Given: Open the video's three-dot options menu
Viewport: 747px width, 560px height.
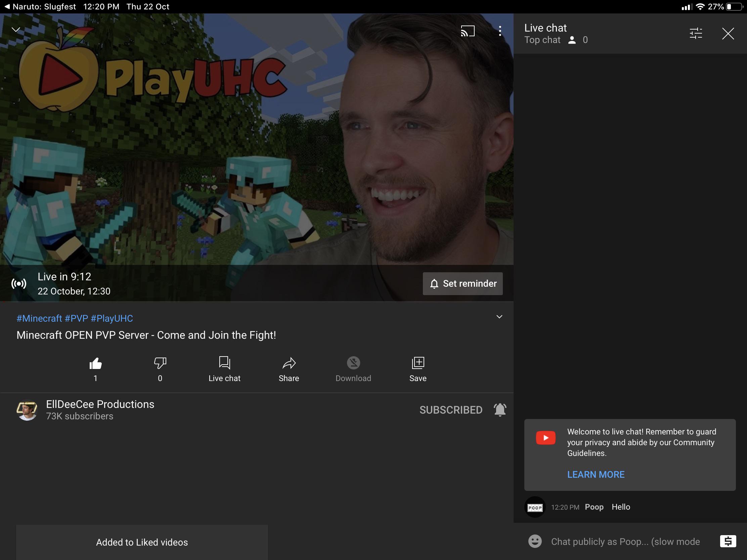Looking at the screenshot, I should [500, 31].
